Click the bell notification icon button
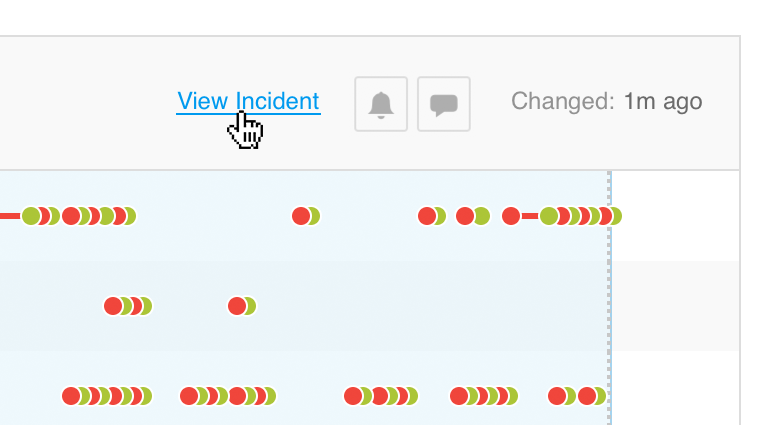 [x=381, y=104]
